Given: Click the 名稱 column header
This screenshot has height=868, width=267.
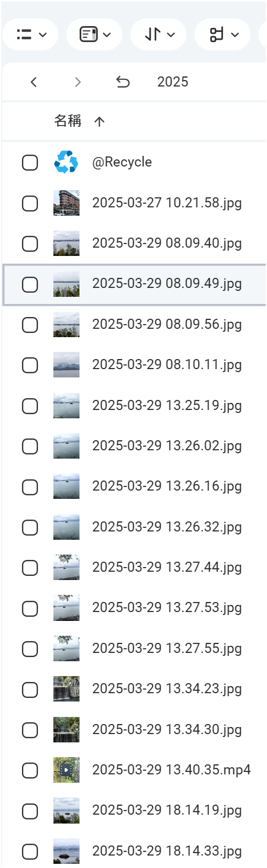Looking at the screenshot, I should (68, 121).
